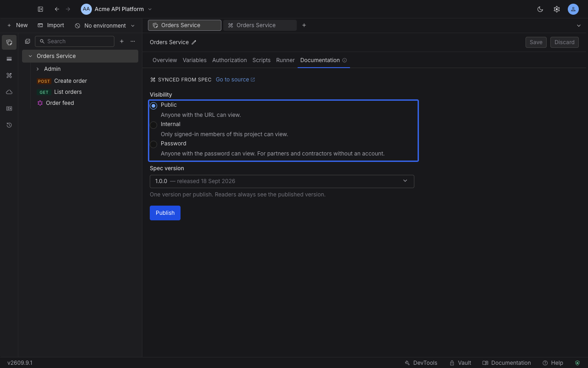Open the user profile avatar

[x=573, y=9]
